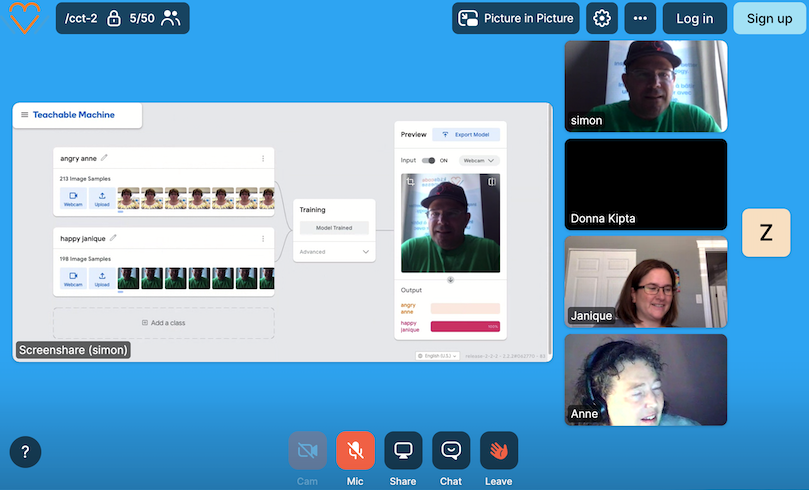809x490 pixels.
Task: Click the Share screen button
Action: [x=403, y=451]
